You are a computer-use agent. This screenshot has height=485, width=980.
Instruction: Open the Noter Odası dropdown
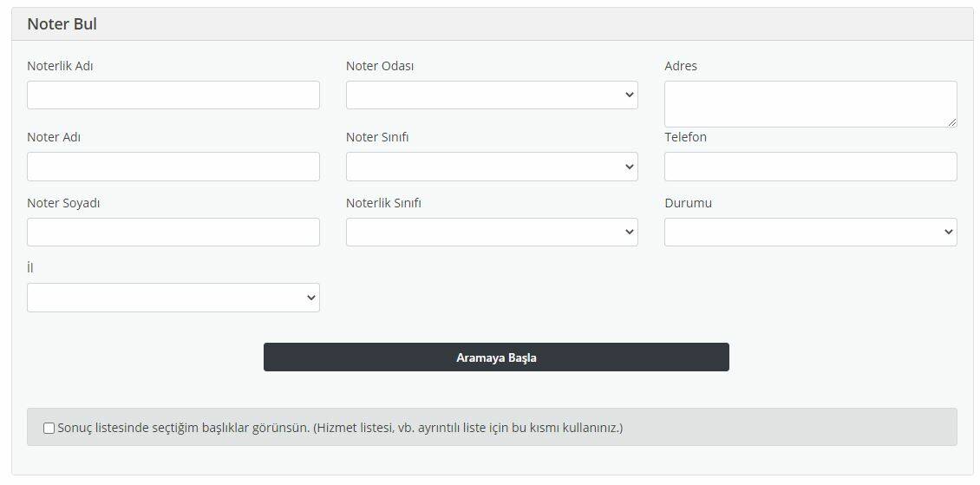491,95
